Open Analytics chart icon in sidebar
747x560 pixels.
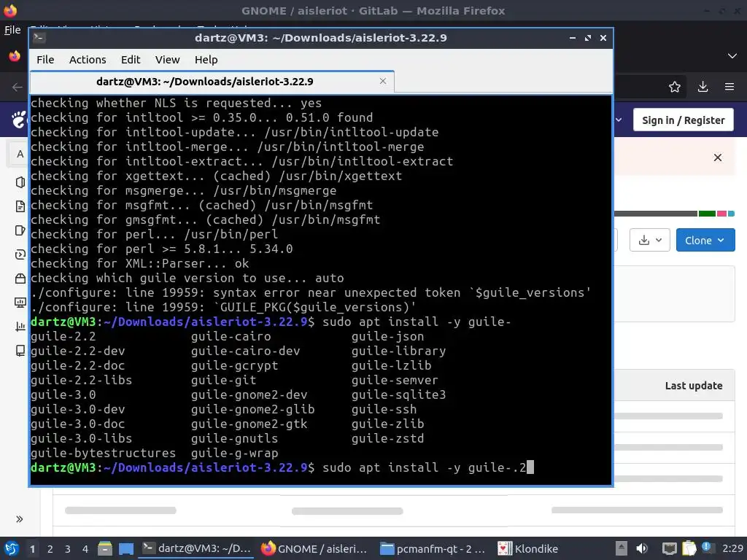pos(20,327)
